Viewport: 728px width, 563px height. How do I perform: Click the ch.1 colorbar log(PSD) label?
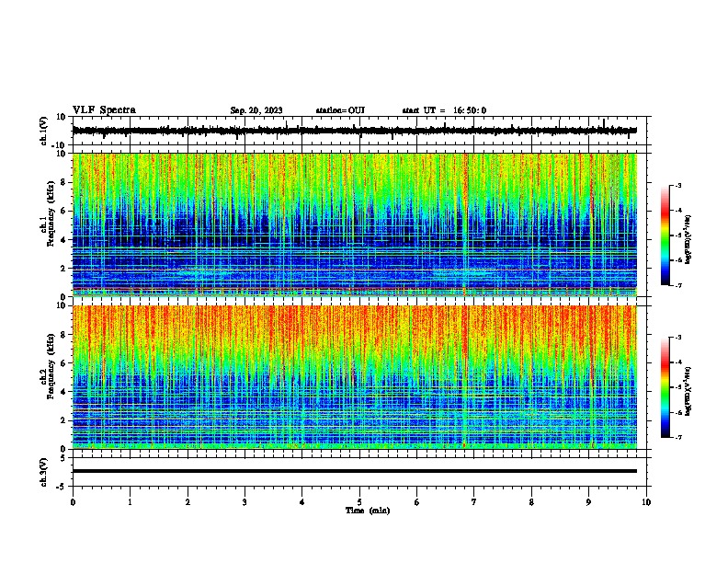pos(688,239)
